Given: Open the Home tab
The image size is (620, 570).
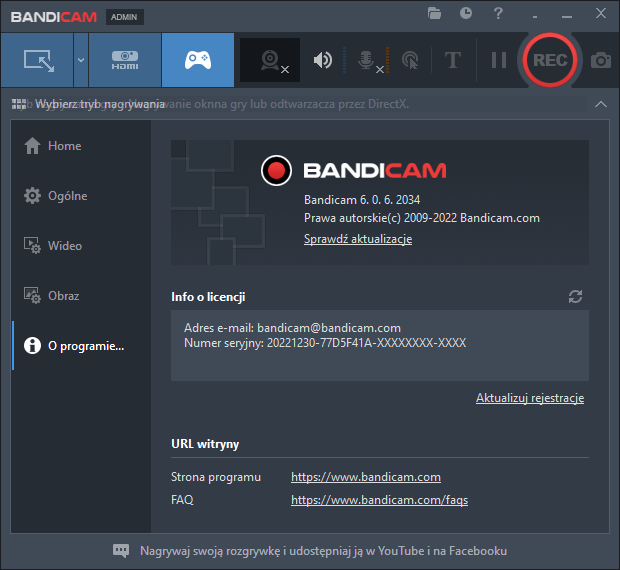Looking at the screenshot, I should pos(81,146).
